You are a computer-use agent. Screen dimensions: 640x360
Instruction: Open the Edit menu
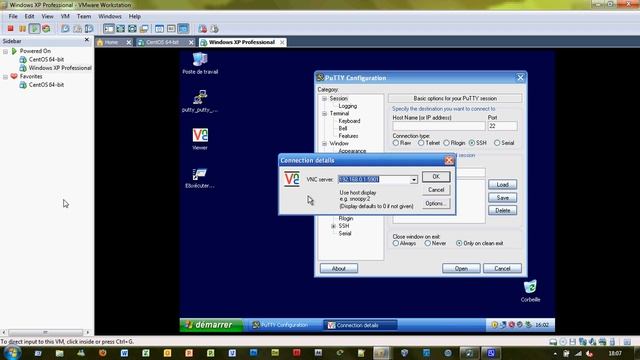point(29,16)
